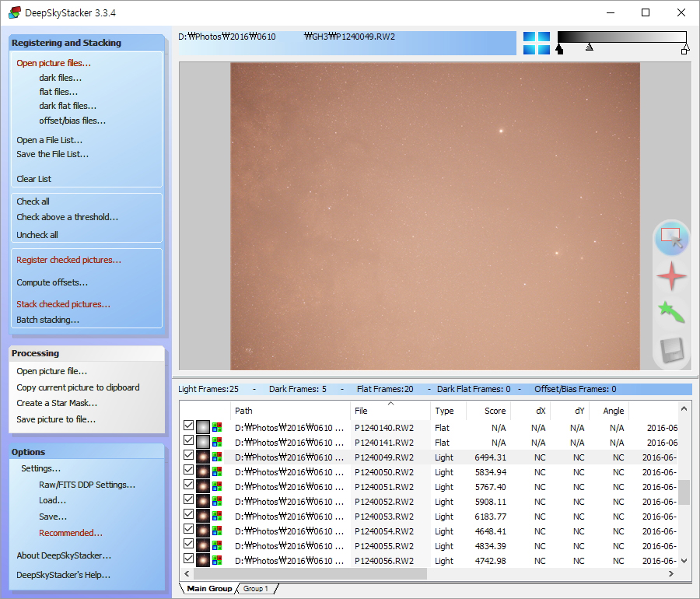The width and height of the screenshot is (700, 599).
Task: Open Recommended settings
Action: pyautogui.click(x=71, y=533)
